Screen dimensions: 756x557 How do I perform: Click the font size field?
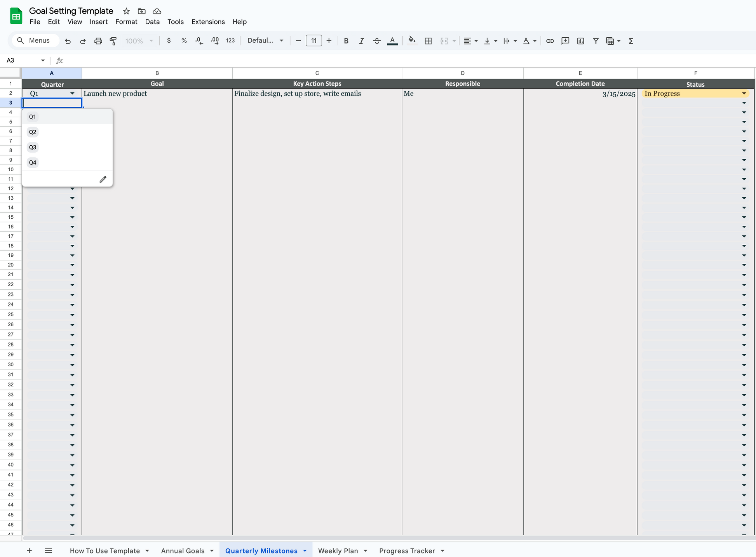pos(314,41)
